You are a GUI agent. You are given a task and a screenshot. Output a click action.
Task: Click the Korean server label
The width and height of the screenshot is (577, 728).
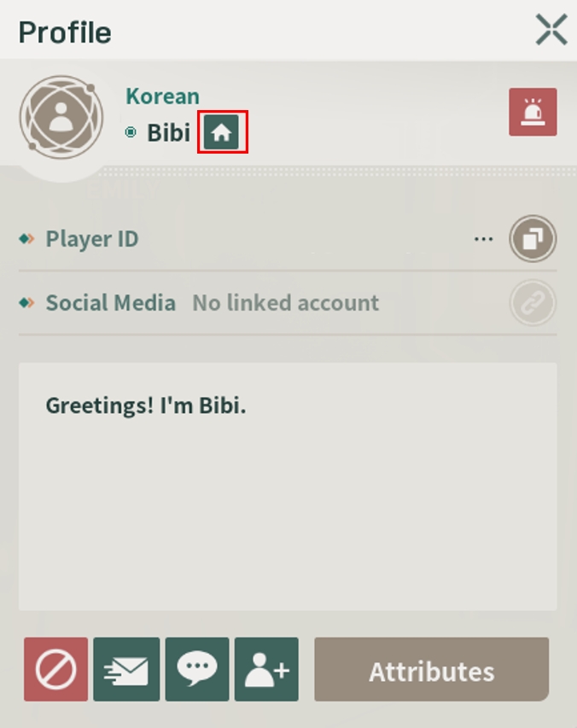[162, 96]
